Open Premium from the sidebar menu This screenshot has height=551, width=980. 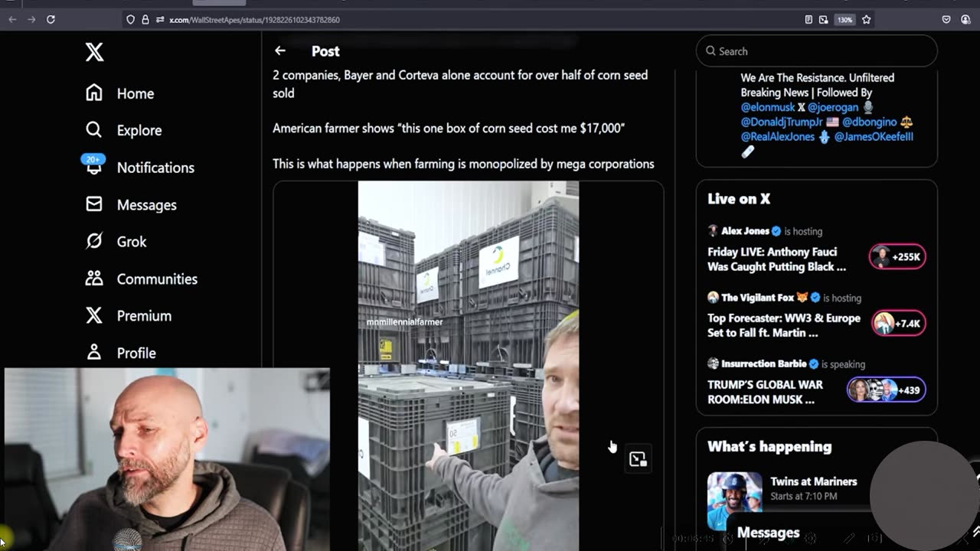(144, 316)
